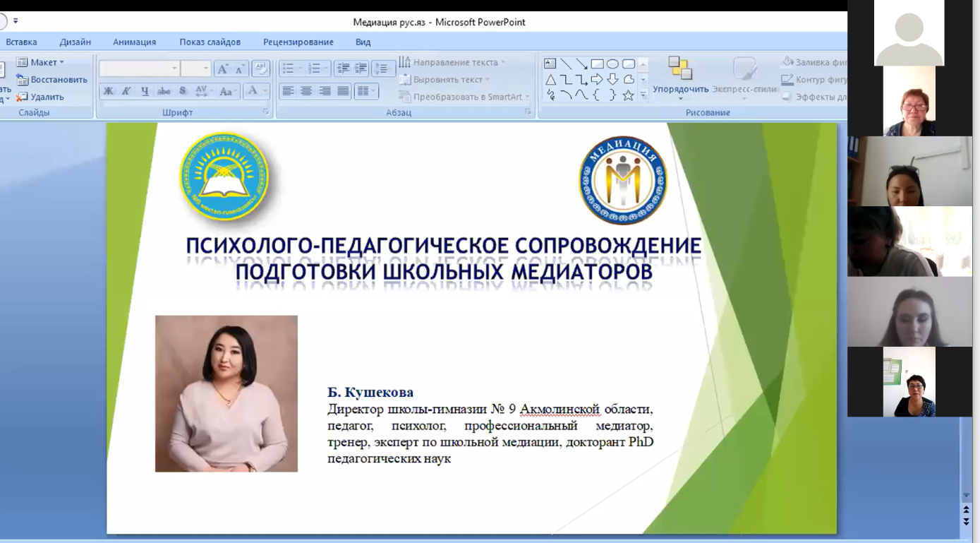Select the Triangle shape
Viewport: 980px width, 543px height.
(550, 79)
